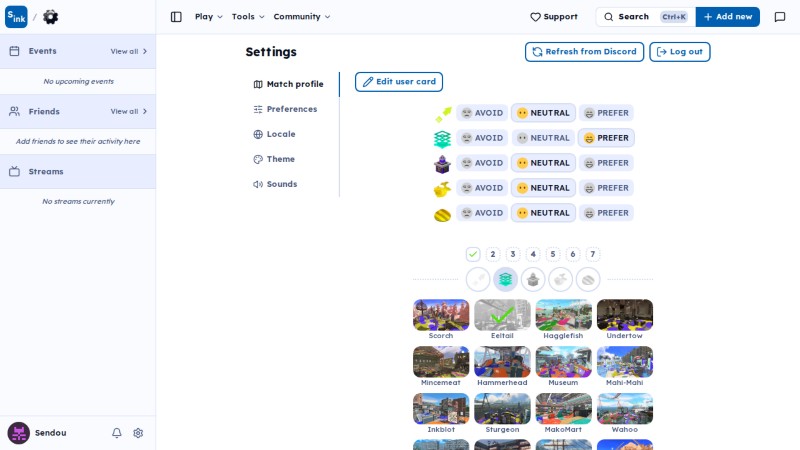The height and width of the screenshot is (450, 800).
Task: Select the Hammerhead map thumbnail
Action: point(503,362)
